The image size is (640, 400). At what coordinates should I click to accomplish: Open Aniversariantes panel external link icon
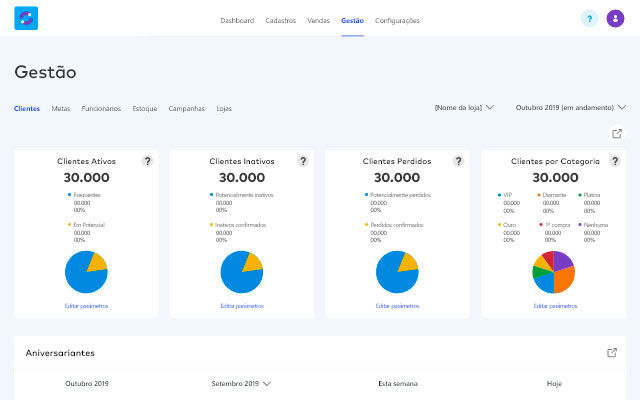click(x=612, y=353)
